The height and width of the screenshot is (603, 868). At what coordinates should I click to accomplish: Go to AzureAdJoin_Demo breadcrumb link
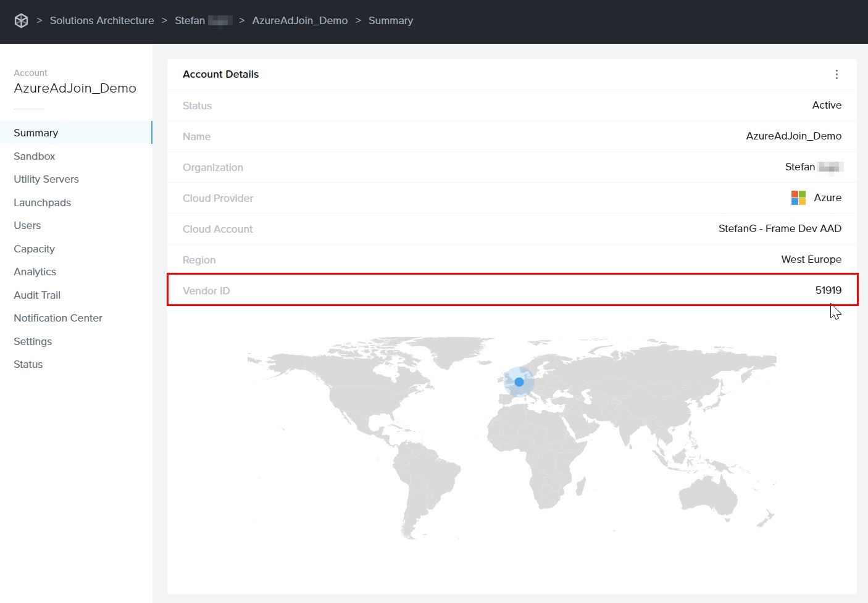click(x=299, y=21)
